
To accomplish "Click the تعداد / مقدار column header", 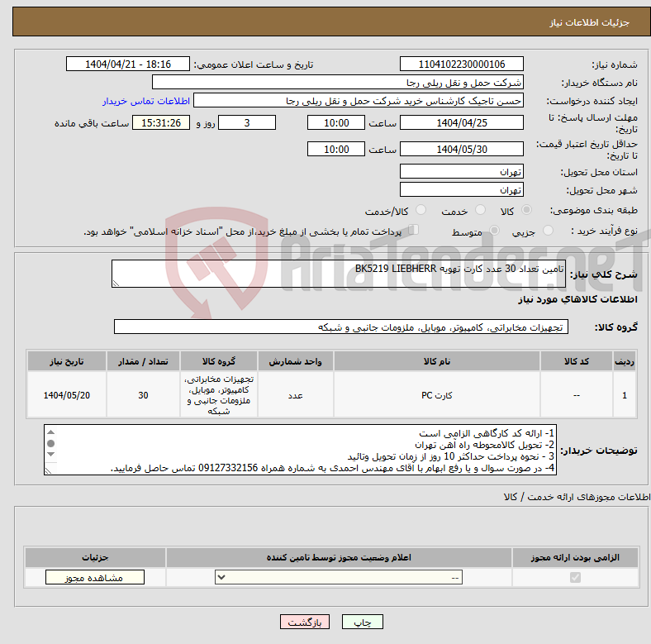I will [x=143, y=361].
